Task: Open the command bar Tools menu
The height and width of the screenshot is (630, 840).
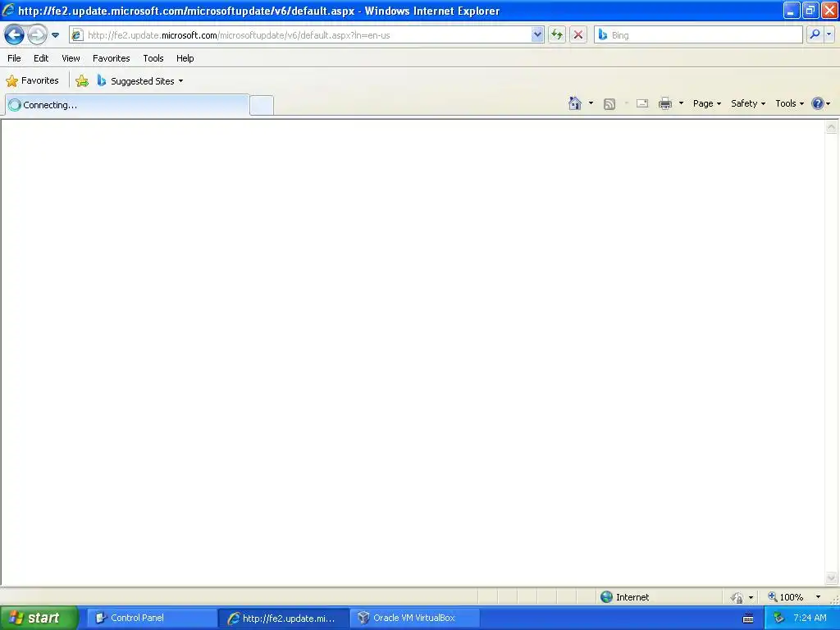Action: click(x=790, y=103)
